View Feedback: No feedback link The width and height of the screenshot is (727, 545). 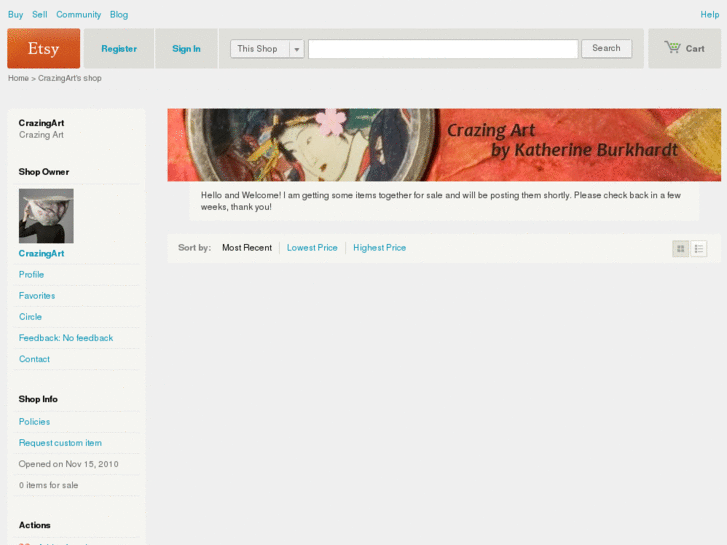click(66, 338)
